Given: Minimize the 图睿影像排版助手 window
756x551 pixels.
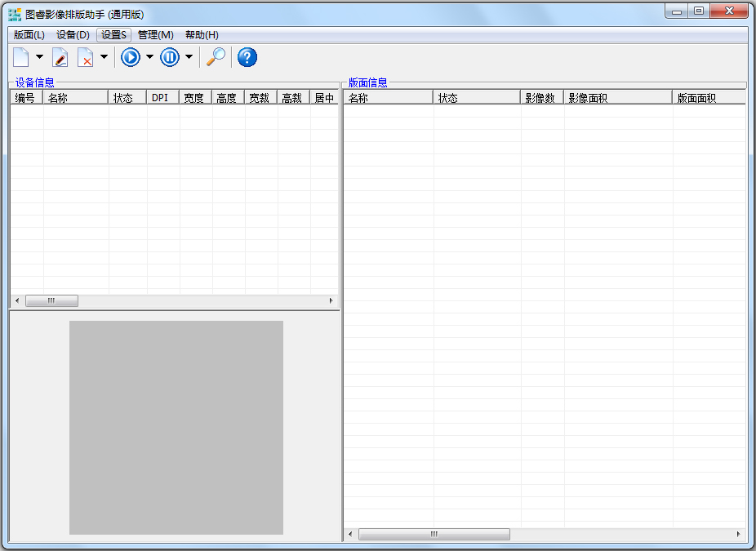Looking at the screenshot, I should 677,11.
